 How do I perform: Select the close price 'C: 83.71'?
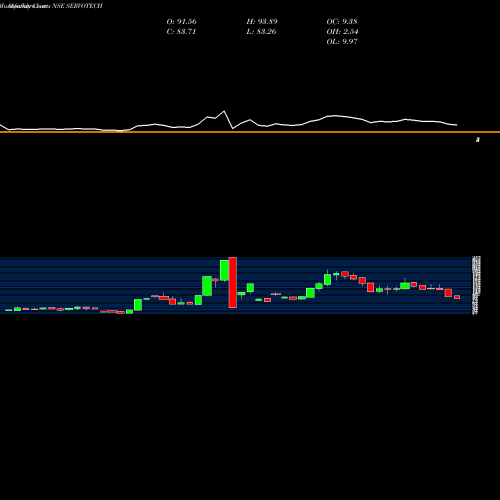pyautogui.click(x=181, y=32)
